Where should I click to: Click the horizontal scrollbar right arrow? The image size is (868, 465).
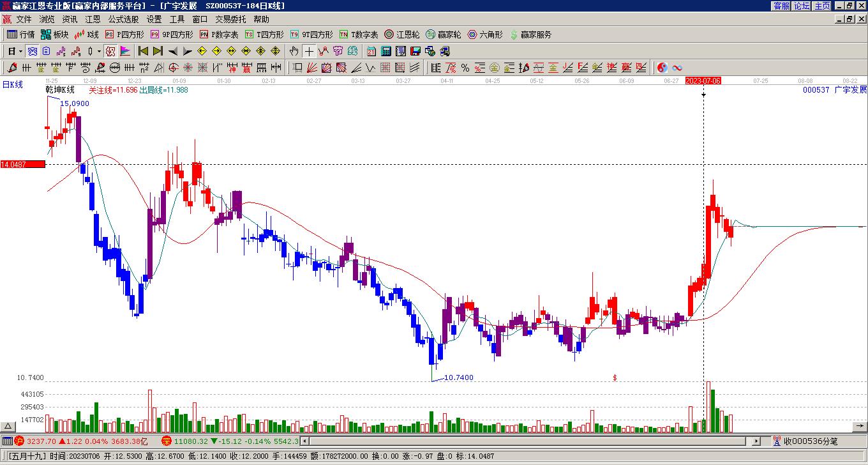pos(756,441)
